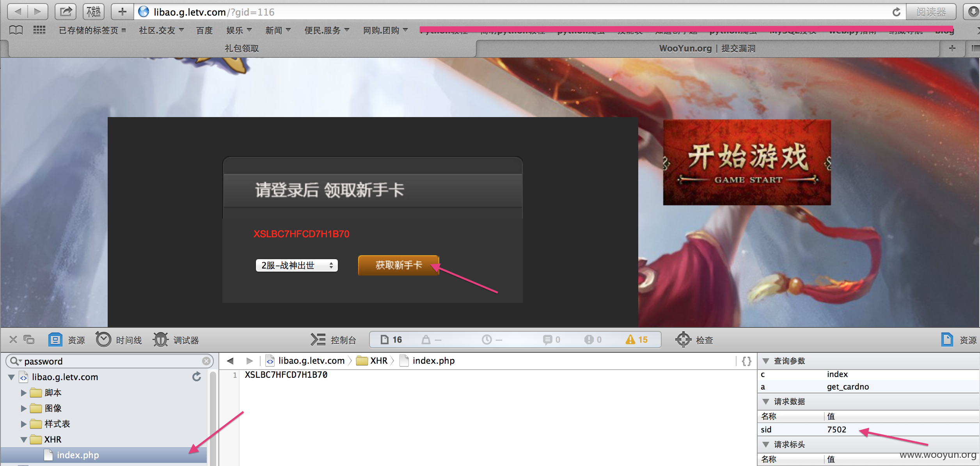Open 调试器 Debugger panel
The width and height of the screenshot is (980, 466).
(x=176, y=340)
